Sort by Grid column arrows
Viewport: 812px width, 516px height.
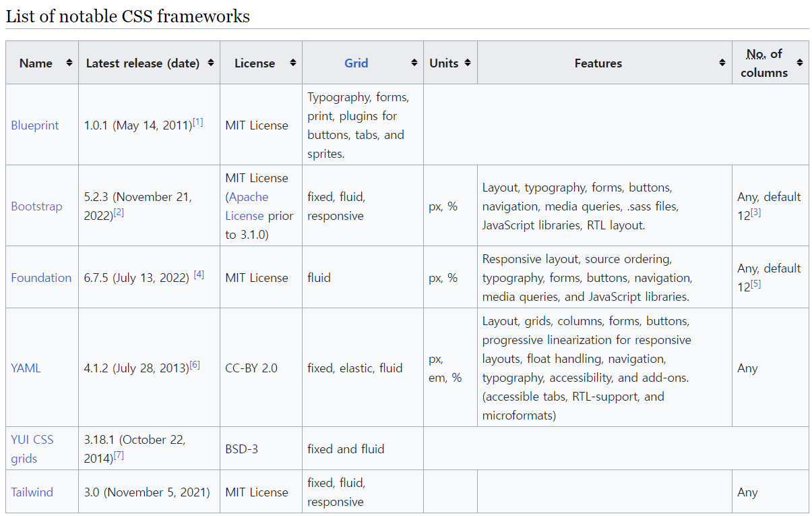coord(414,63)
